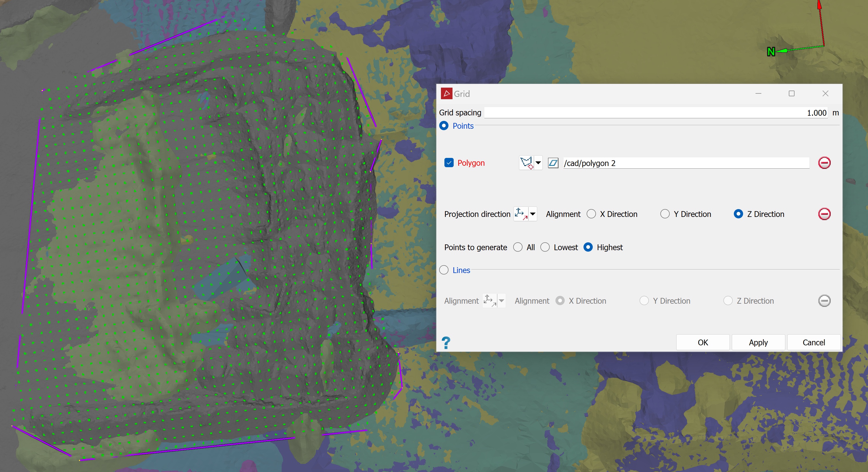The image size is (868, 472).
Task: Click the polygon picker tool icon
Action: [526, 163]
